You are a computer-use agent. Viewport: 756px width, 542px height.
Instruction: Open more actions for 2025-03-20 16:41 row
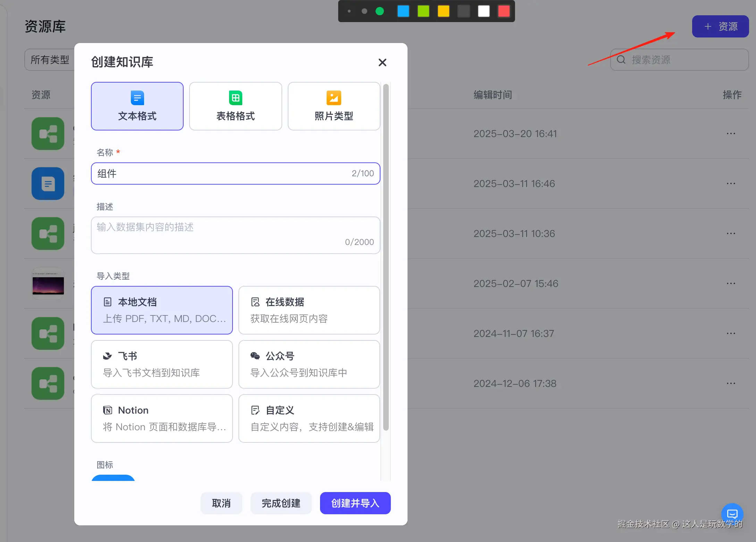click(731, 134)
